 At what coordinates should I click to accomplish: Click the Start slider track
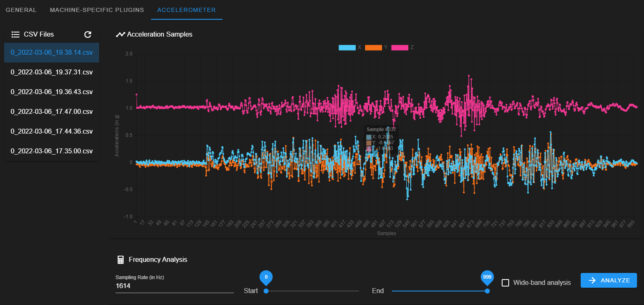pyautogui.click(x=313, y=291)
